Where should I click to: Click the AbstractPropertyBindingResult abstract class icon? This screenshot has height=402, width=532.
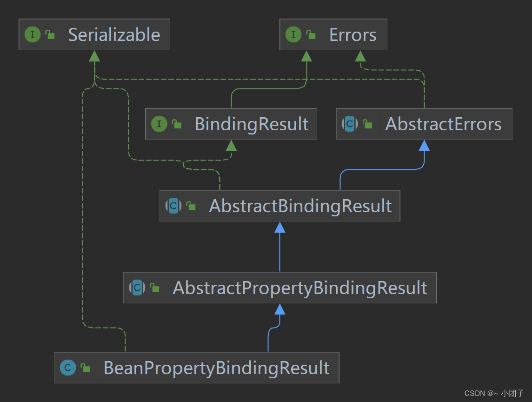click(137, 288)
